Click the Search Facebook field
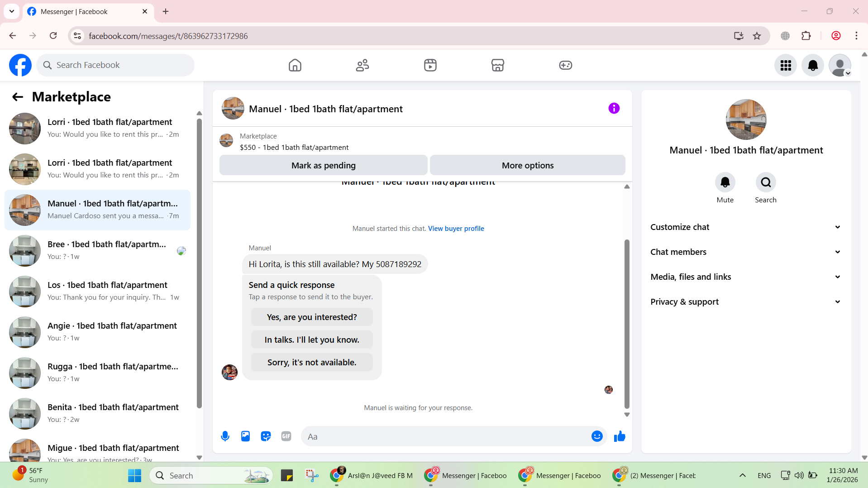This screenshot has height=488, width=868. (x=115, y=65)
